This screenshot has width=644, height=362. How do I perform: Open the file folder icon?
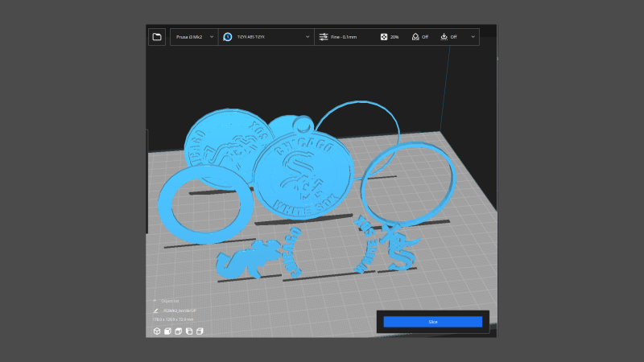(156, 37)
